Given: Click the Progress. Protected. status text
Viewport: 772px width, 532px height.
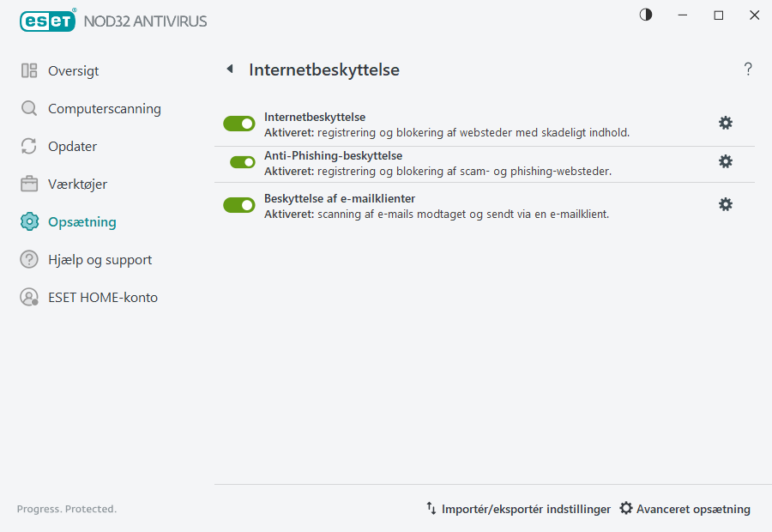Looking at the screenshot, I should pos(67,508).
